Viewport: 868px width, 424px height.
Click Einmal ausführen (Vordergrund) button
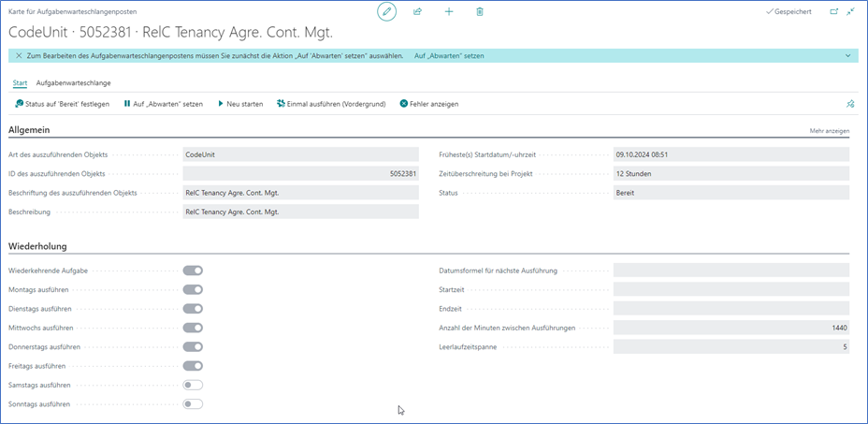tap(331, 104)
